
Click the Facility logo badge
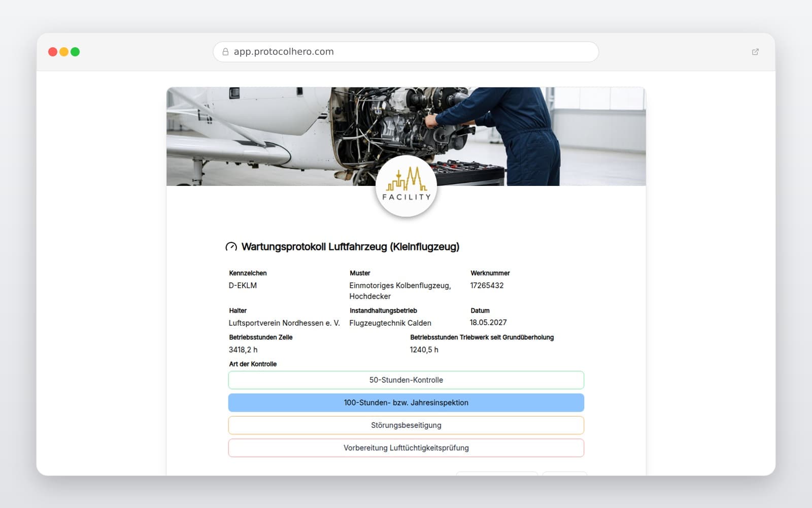(406, 186)
